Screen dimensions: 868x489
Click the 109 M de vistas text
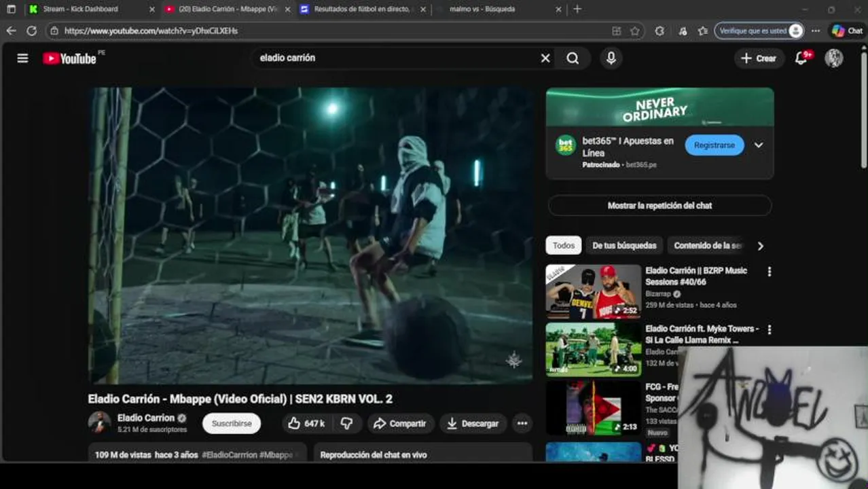pyautogui.click(x=124, y=455)
